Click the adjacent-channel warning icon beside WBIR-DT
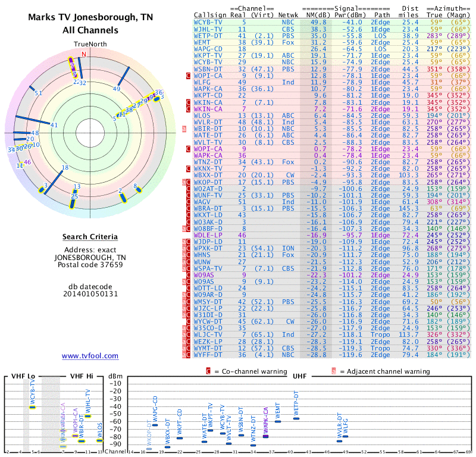Viewport: 476px width, 457px height. pyautogui.click(x=184, y=128)
